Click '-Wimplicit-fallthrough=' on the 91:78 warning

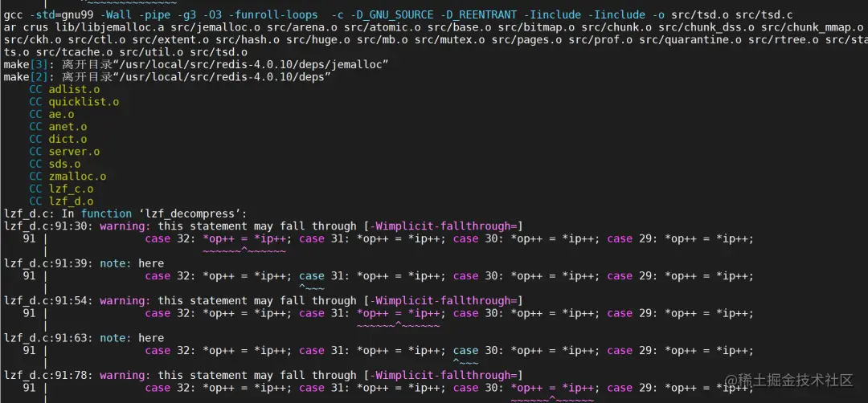(444, 376)
